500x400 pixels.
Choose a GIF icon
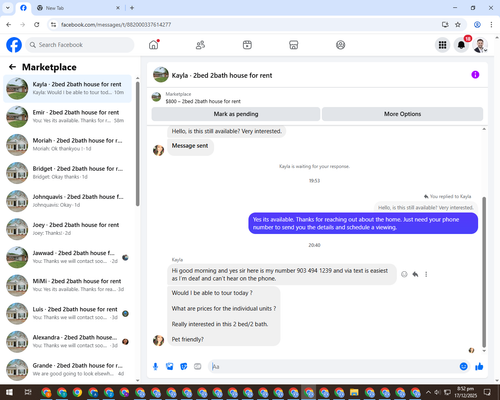(198, 367)
